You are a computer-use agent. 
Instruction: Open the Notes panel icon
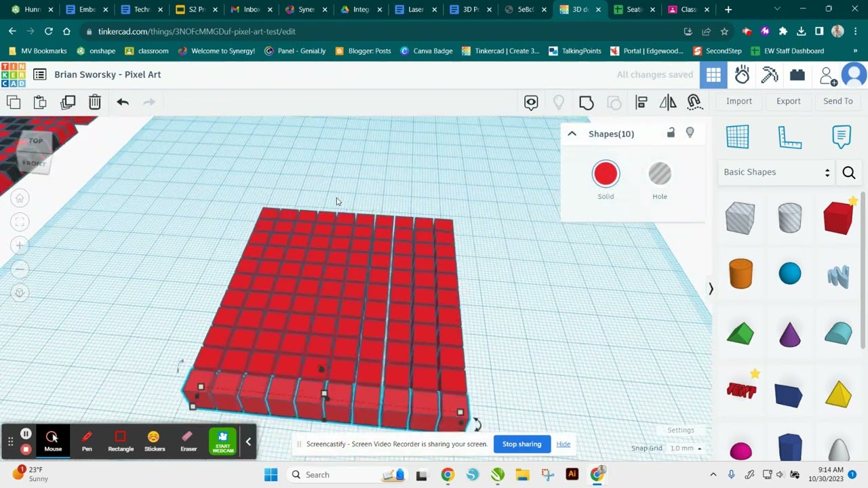tap(842, 136)
